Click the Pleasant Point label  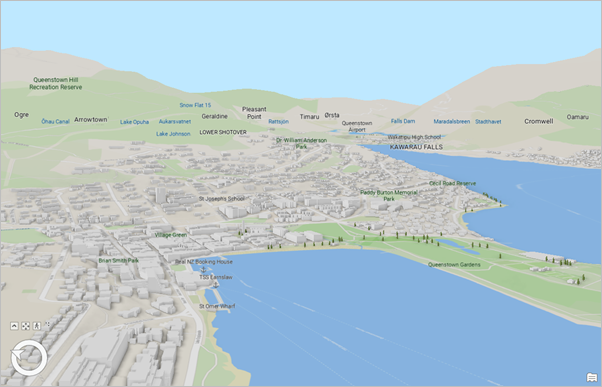(x=254, y=112)
